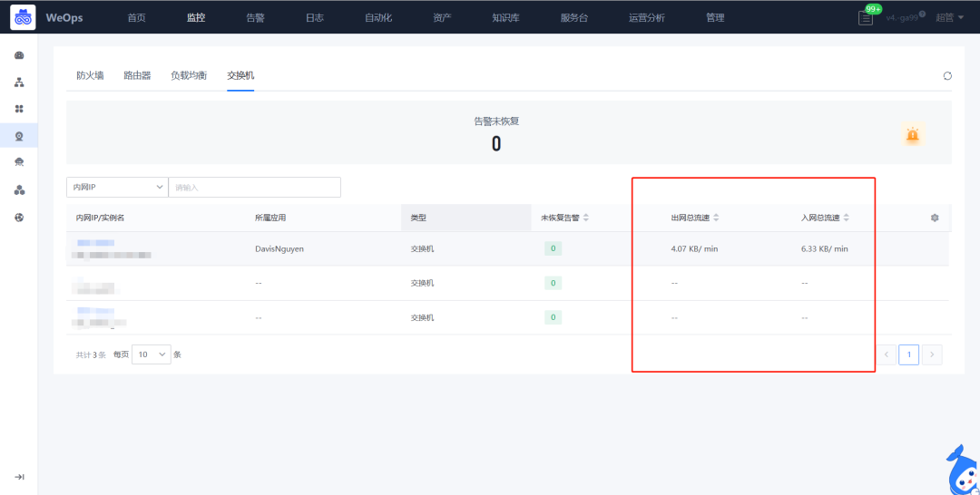The image size is (980, 495).
Task: Refresh the switch list with the reload icon
Action: 947,76
